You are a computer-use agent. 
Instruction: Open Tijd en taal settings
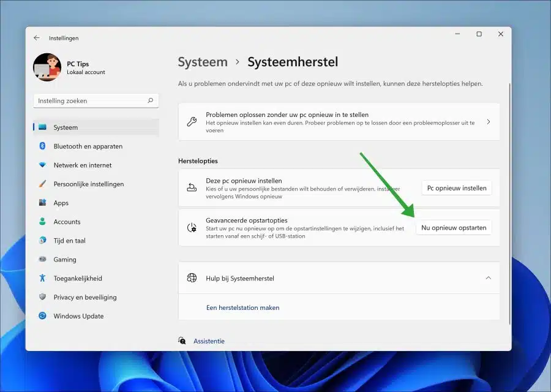[x=70, y=241]
